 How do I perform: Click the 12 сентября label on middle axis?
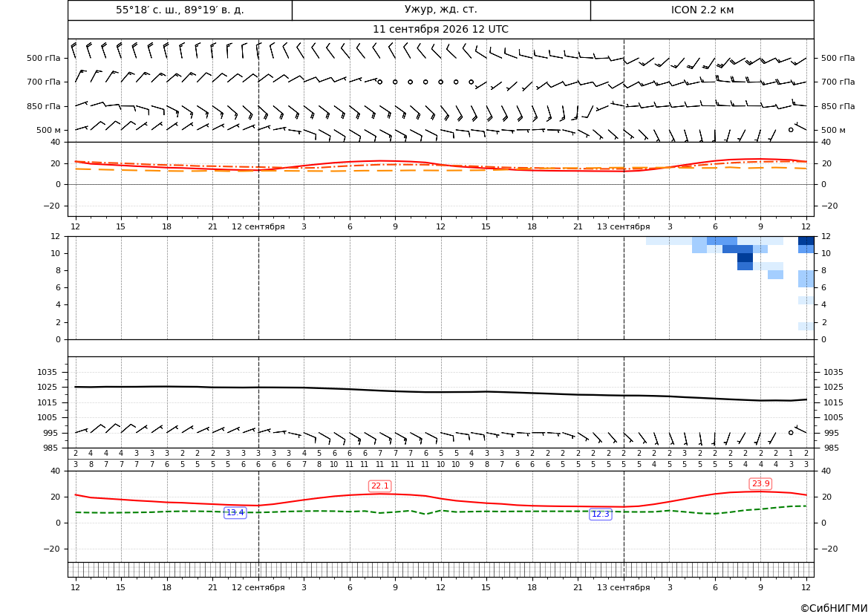(258, 226)
